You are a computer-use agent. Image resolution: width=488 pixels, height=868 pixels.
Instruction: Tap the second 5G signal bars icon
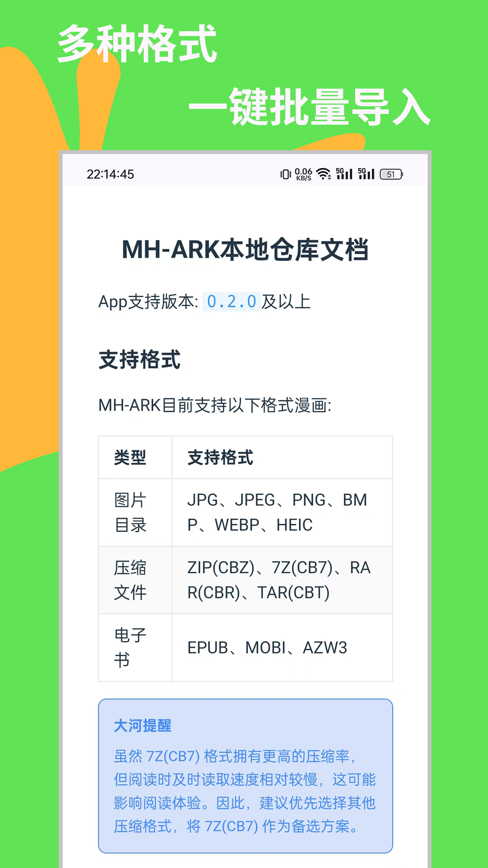point(366,174)
